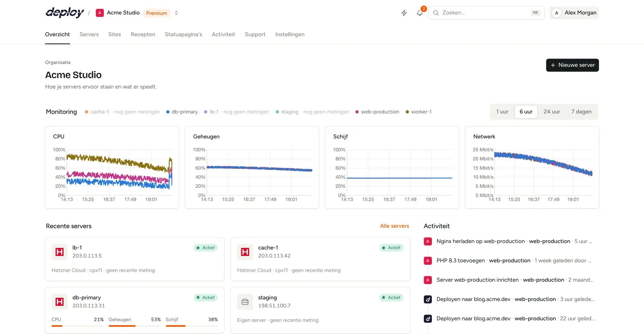Image resolution: width=644 pixels, height=334 pixels.
Task: Click avatar beside PHP 8.3 toevoegen
Action: pyautogui.click(x=428, y=261)
